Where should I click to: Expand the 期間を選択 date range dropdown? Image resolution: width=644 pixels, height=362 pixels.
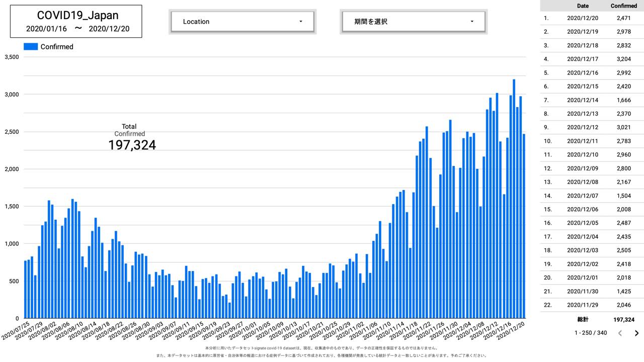(x=413, y=22)
